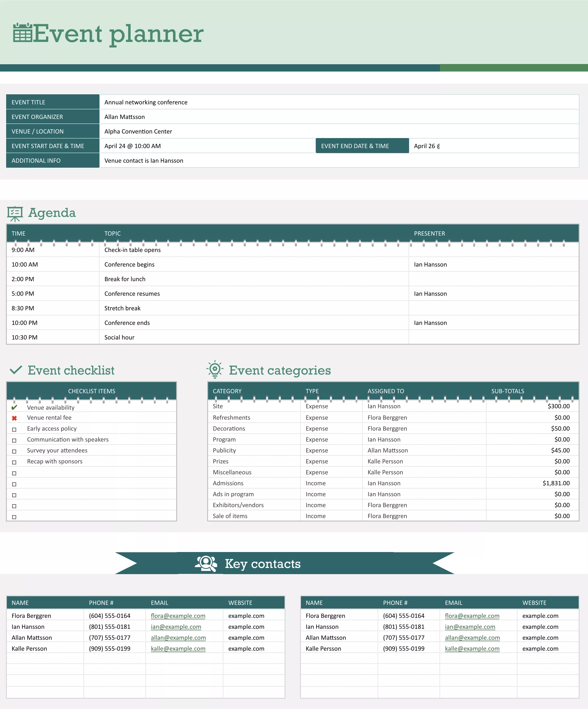Open the flora@example.com email link
The height and width of the screenshot is (709, 588).
(x=178, y=616)
